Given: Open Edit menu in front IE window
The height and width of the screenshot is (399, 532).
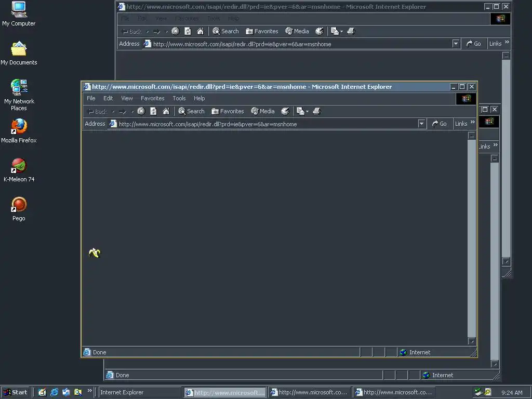Looking at the screenshot, I should pos(108,98).
